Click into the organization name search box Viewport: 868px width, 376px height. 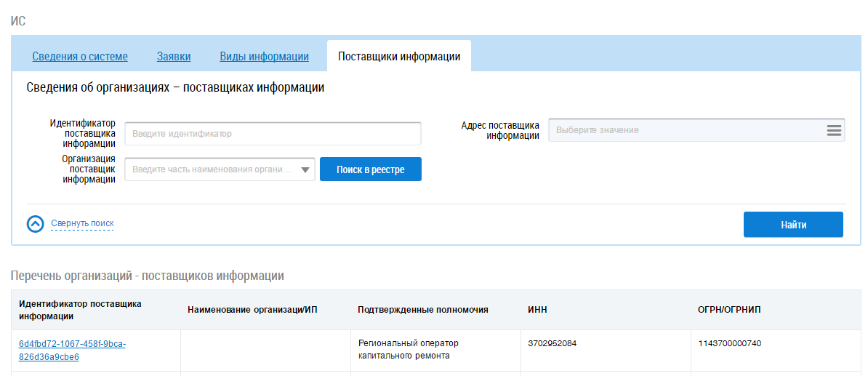[211, 170]
